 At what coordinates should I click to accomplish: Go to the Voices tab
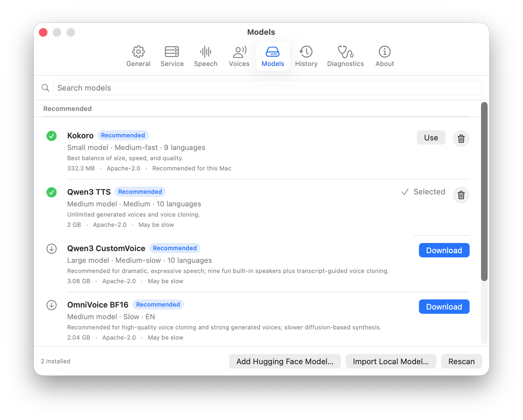point(239,56)
